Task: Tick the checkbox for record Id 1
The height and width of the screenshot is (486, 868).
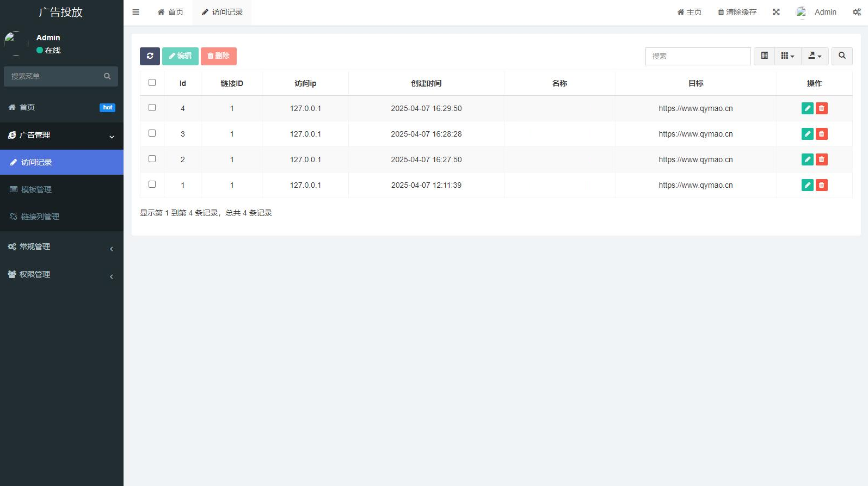Action: coord(152,184)
